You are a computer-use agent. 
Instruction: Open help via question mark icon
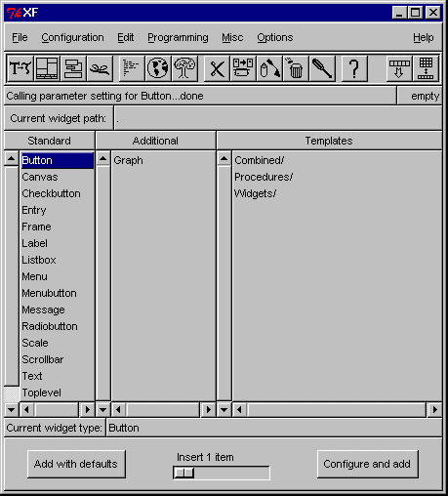354,68
